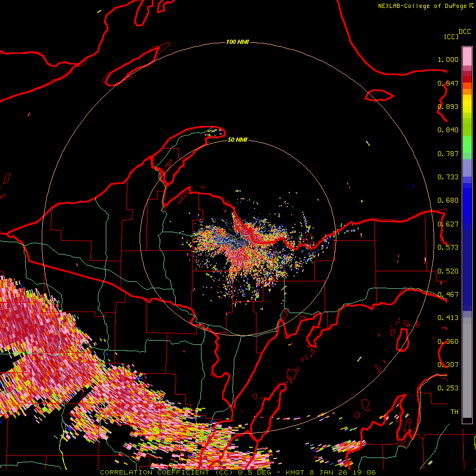The image size is (476, 476).
Task: Click the 0.520 scale value
Action: click(x=448, y=271)
